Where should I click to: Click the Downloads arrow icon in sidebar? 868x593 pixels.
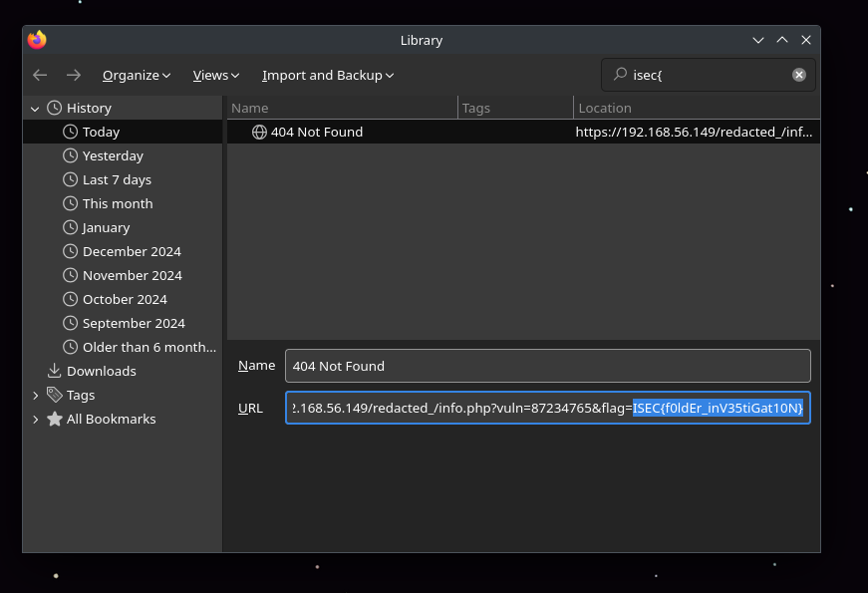[54, 371]
